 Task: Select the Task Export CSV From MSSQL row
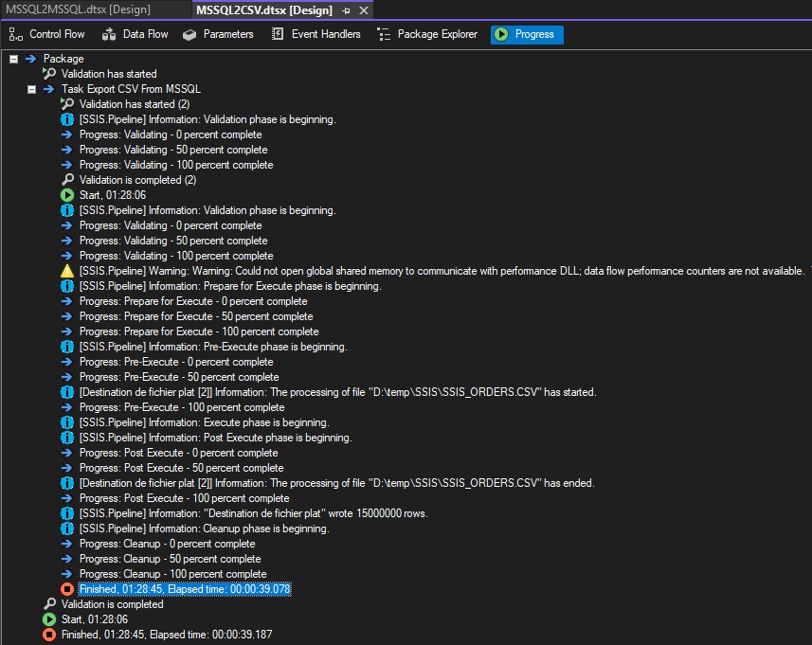tap(131, 89)
